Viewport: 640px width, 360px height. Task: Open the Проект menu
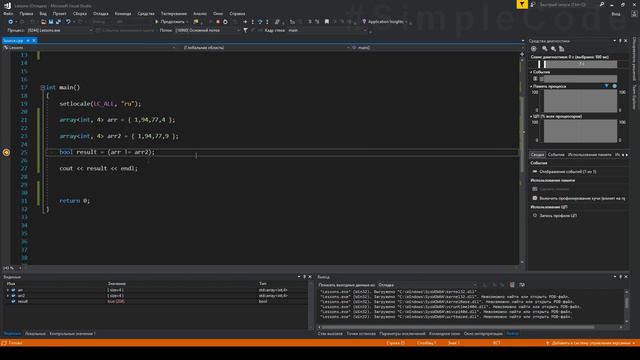pyautogui.click(x=59, y=13)
